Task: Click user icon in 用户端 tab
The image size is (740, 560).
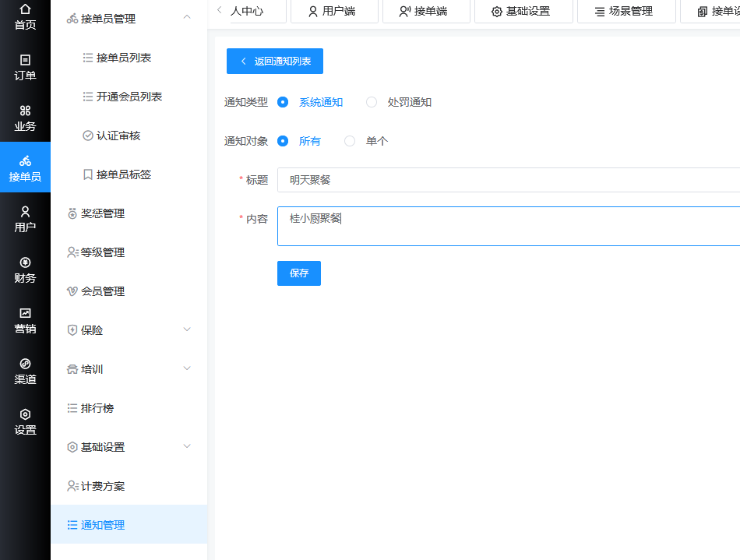Action: click(x=313, y=12)
